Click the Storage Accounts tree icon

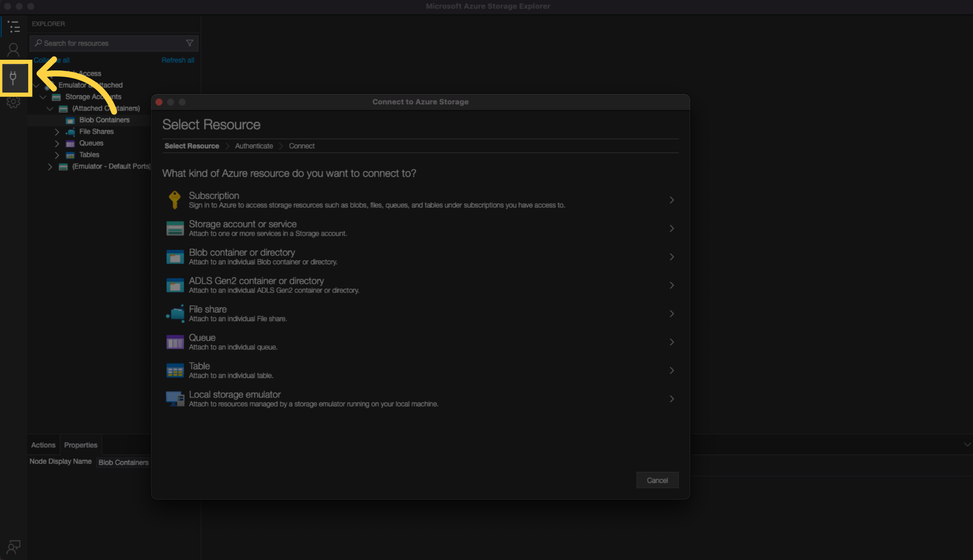click(56, 97)
